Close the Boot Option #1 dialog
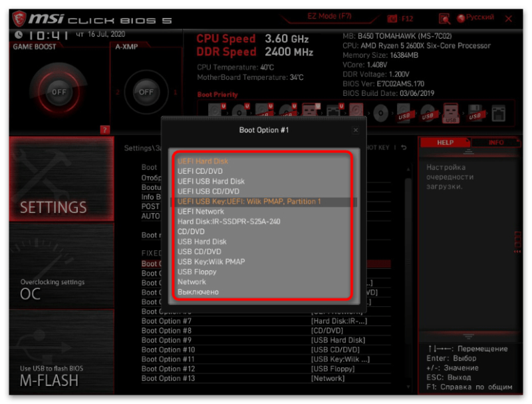 click(x=356, y=130)
